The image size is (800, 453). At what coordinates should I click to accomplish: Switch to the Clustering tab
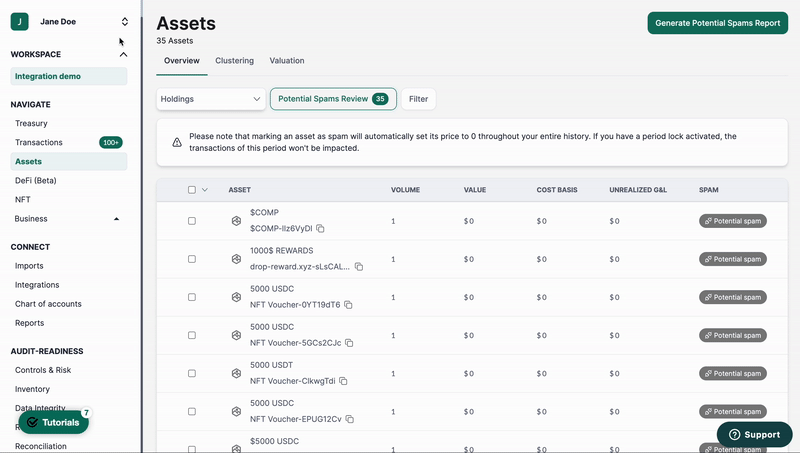(234, 61)
